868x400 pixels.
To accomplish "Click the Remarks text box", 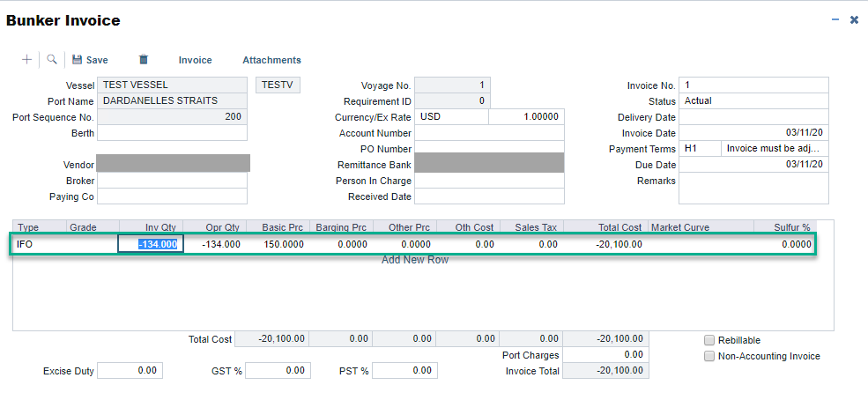I will point(753,188).
